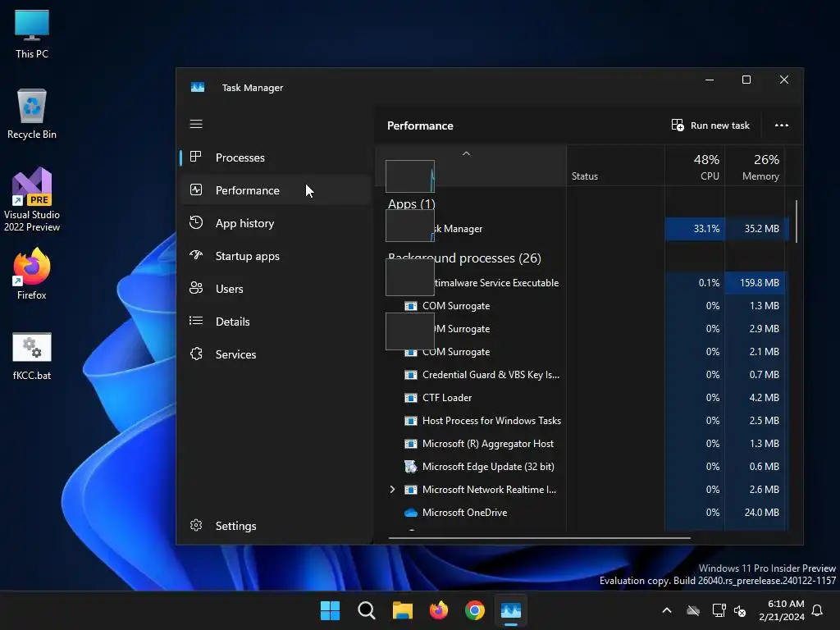
Task: Open the Windows Start menu
Action: coord(330,610)
